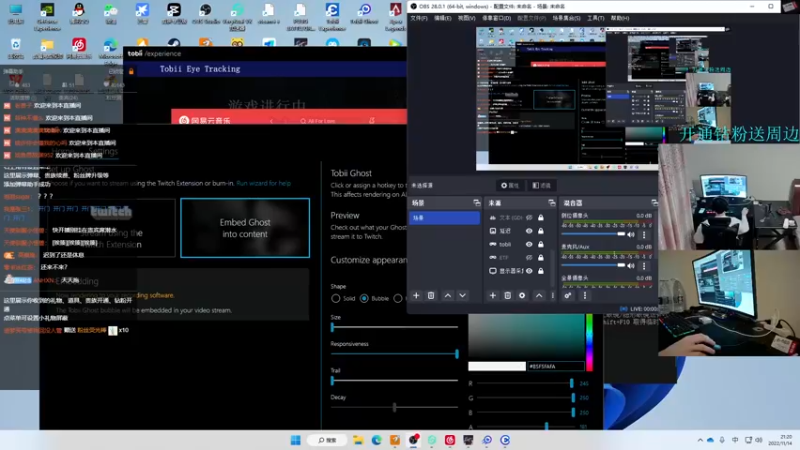The width and height of the screenshot is (800, 450).
Task: Show the hidden text GDI source
Action: point(529,218)
